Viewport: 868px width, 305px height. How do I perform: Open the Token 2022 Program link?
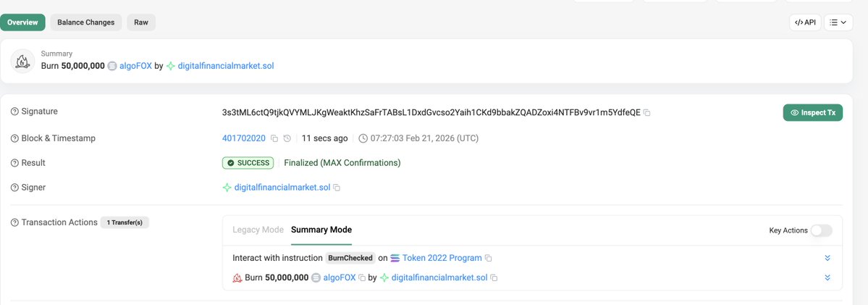tap(442, 259)
